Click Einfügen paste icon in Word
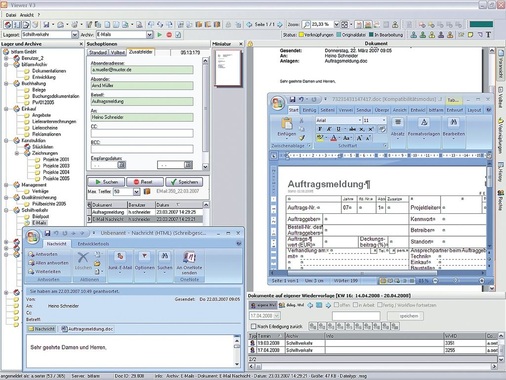The image size is (506, 380). click(x=287, y=124)
